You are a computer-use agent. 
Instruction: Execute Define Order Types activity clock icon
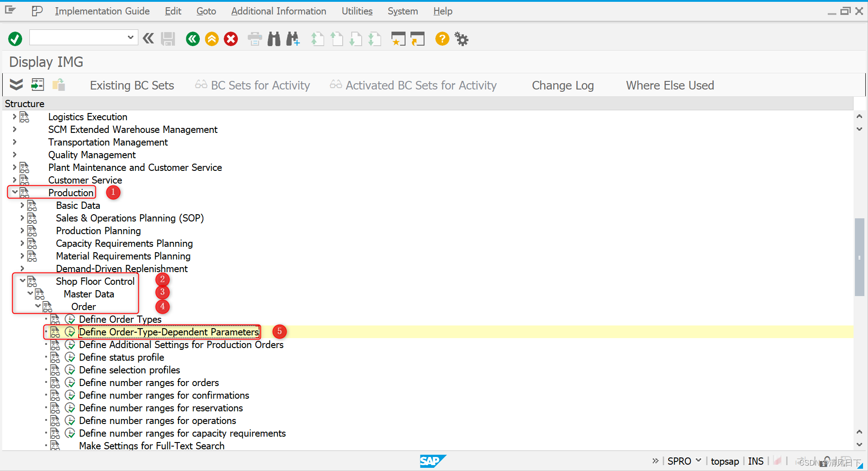[70, 319]
